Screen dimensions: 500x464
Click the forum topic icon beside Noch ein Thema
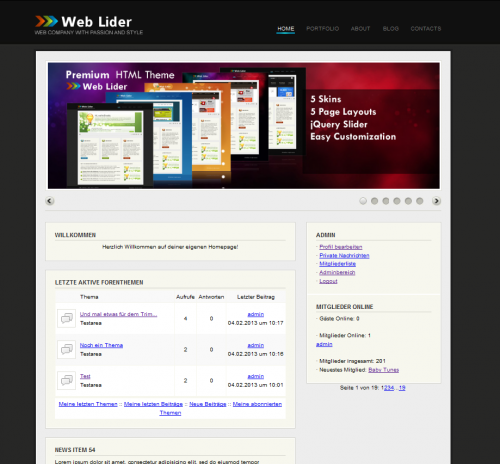[x=67, y=349]
